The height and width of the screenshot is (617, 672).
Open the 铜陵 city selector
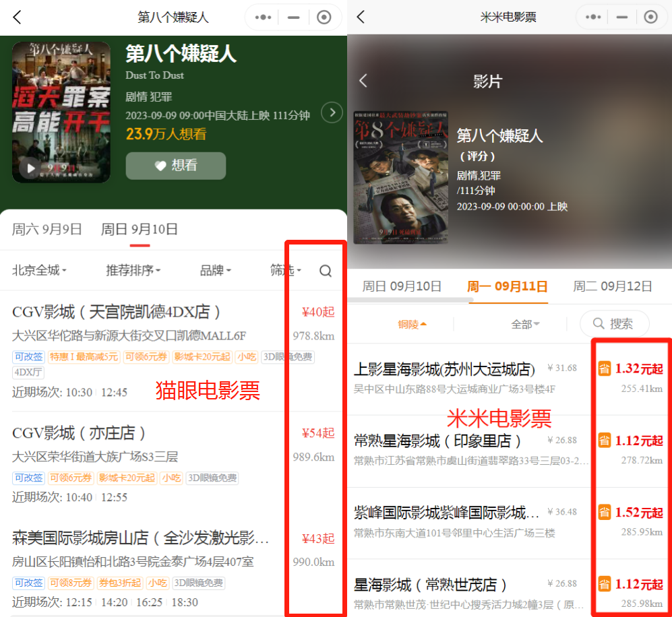pos(413,324)
